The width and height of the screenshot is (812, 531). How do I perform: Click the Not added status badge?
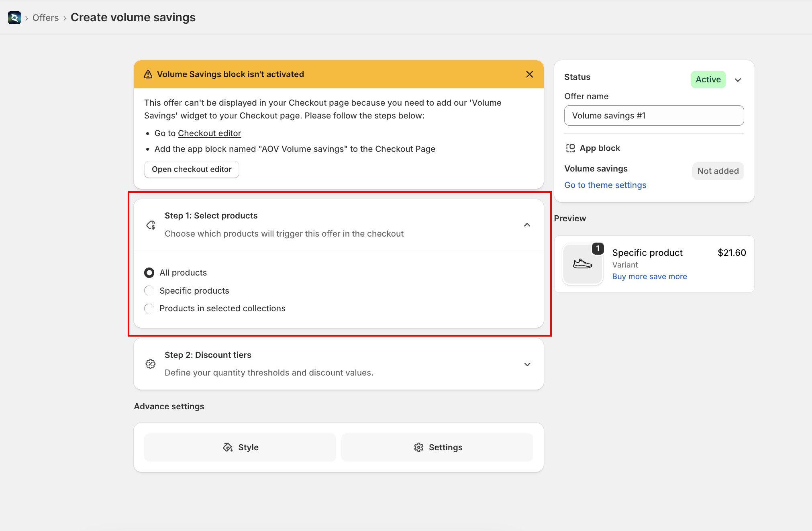point(718,171)
